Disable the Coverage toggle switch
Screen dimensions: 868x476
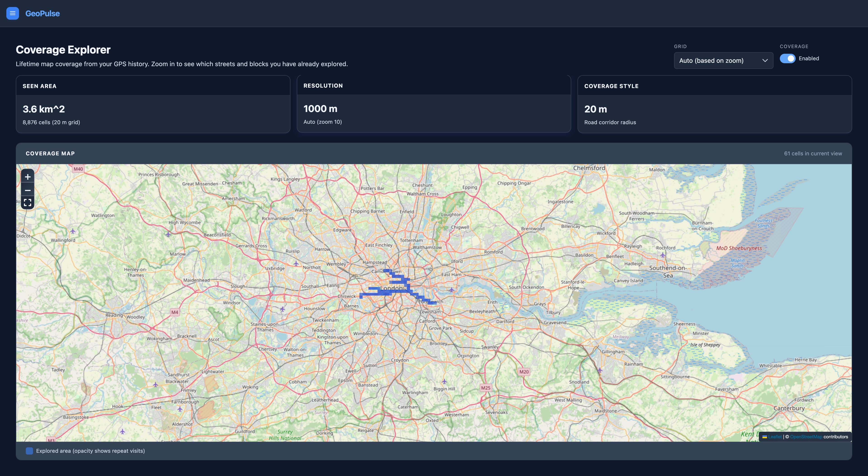788,58
